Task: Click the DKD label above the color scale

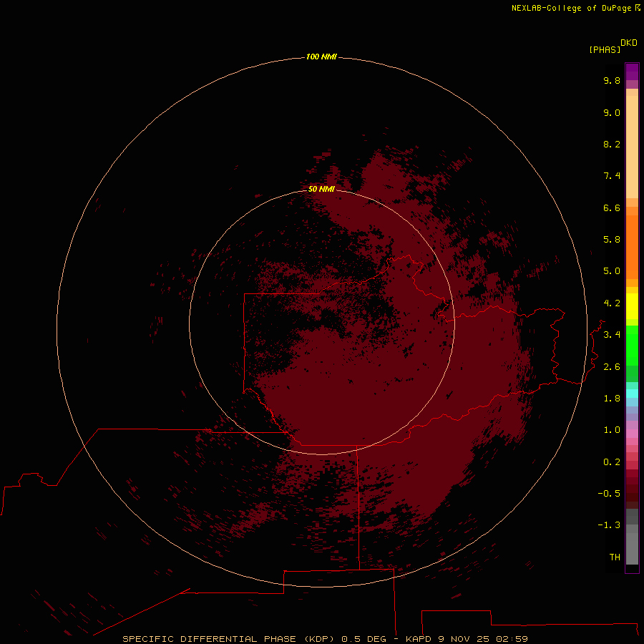Action: (629, 43)
